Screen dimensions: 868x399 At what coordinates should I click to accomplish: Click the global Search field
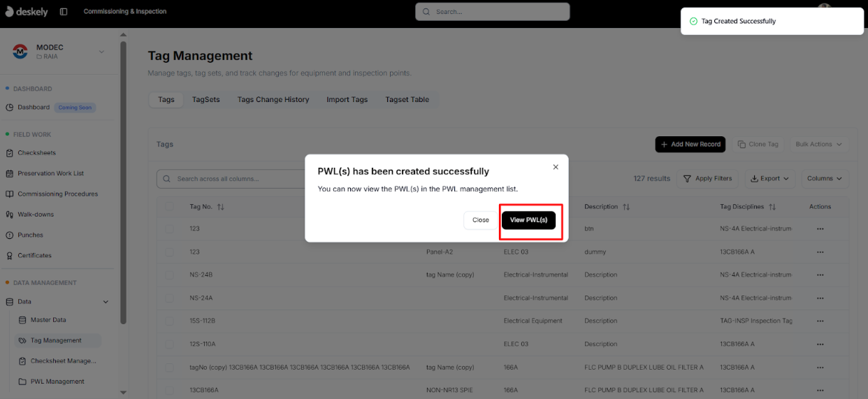pyautogui.click(x=493, y=12)
